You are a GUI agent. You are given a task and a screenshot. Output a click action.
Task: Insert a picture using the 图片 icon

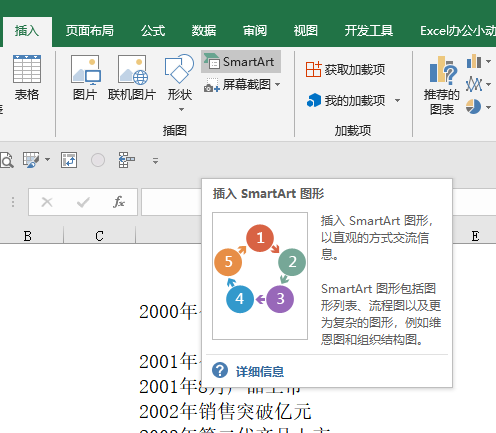[x=85, y=77]
